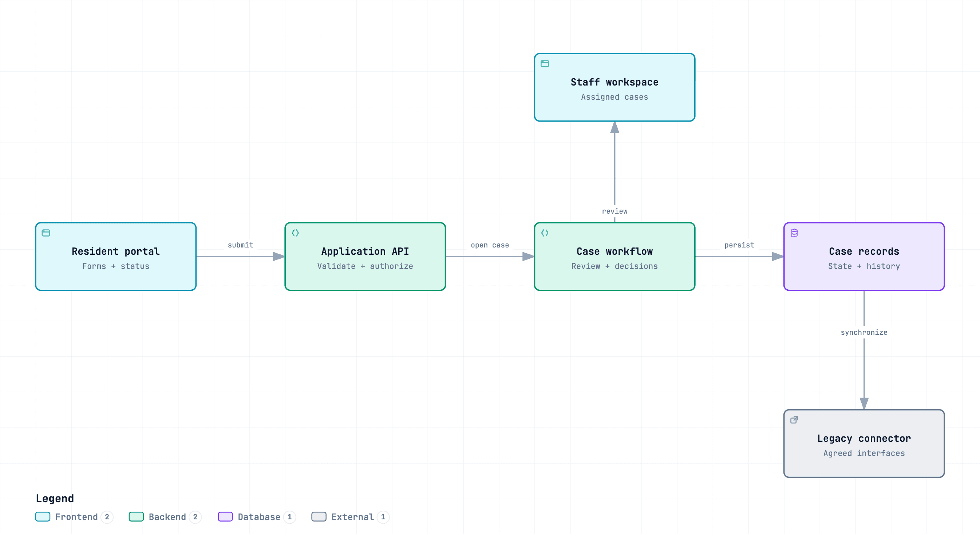Click the 'Forms + status' subtitle text
Viewport: 980px width, 535px height.
(116, 266)
